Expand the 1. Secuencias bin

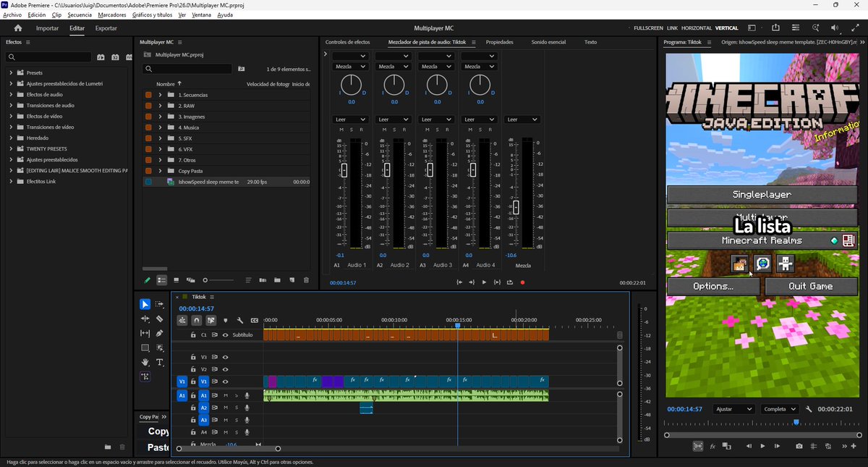[x=160, y=95]
